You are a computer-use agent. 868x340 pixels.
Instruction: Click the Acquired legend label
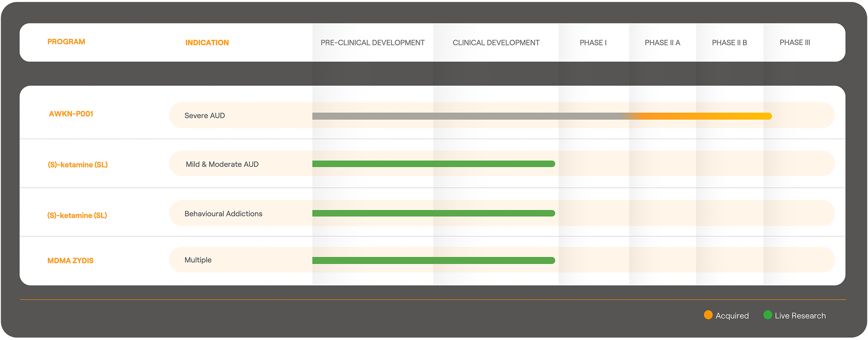732,316
